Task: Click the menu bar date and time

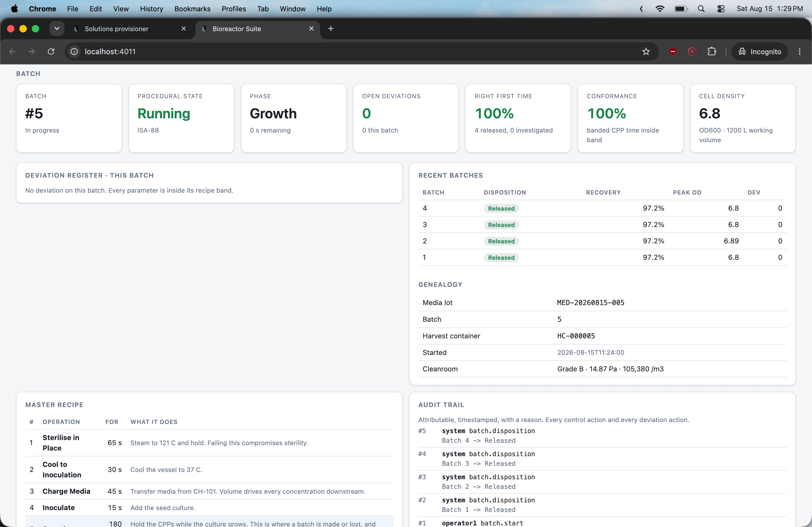Action: tap(770, 9)
